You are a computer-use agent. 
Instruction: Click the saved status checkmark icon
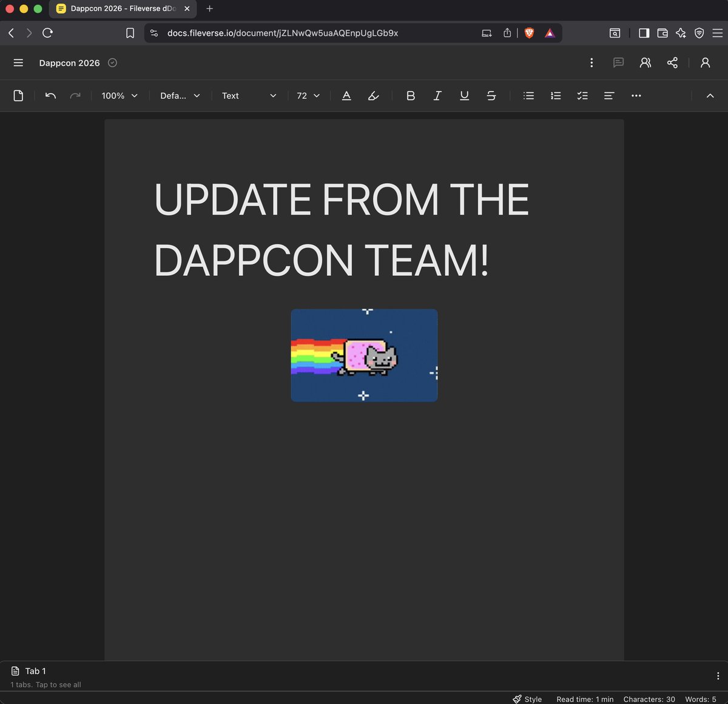[x=112, y=62]
